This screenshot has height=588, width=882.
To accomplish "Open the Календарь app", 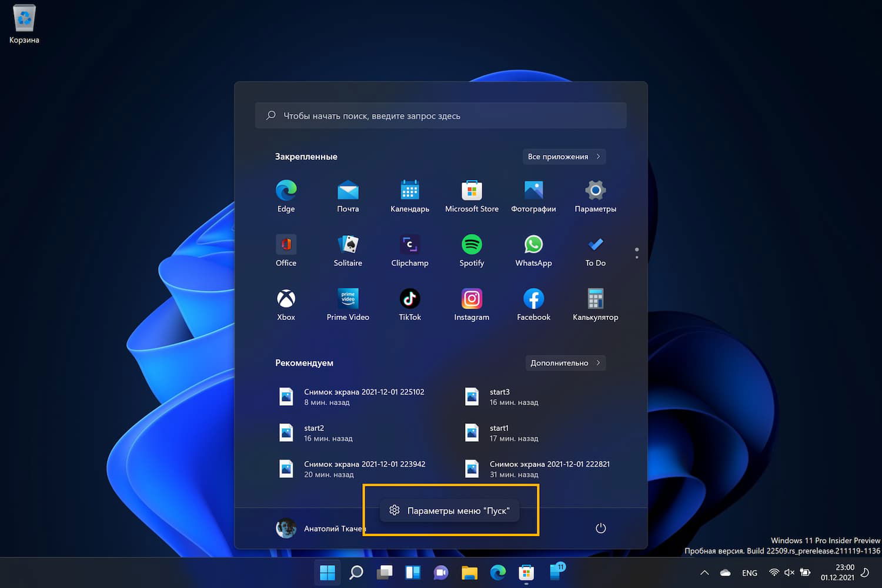I will click(x=410, y=196).
